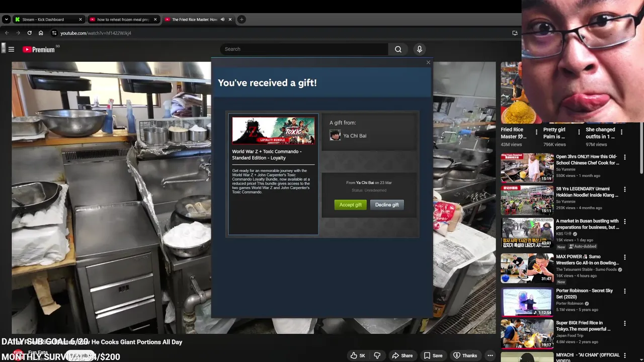Submit search with magnifier button
Screen dimensions: 644x362
(398, 49)
